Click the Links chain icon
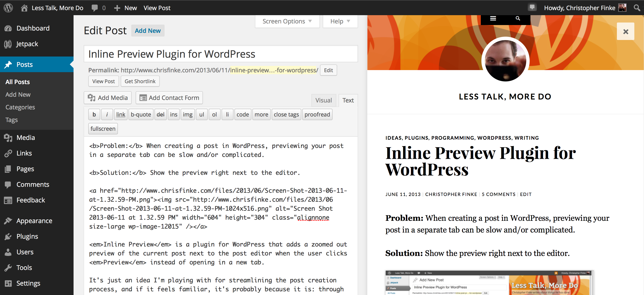 pos(8,153)
